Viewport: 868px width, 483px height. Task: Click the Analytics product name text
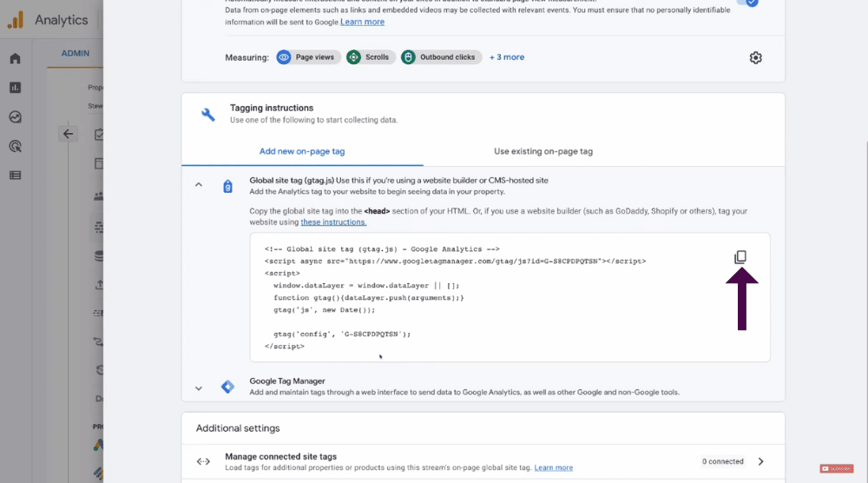coord(62,20)
